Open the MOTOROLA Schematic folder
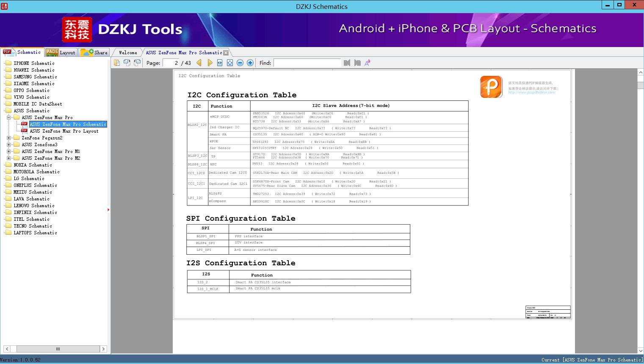644x364 pixels. (36, 172)
